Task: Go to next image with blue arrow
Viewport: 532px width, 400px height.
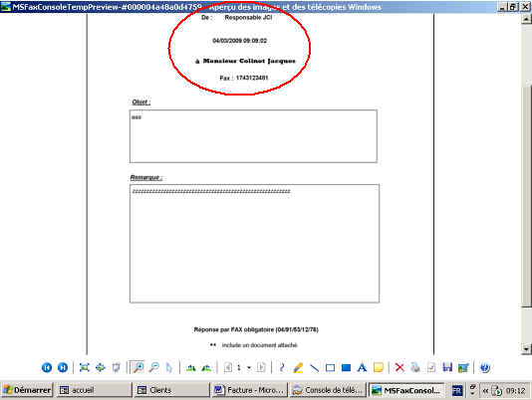Action: [x=63, y=367]
